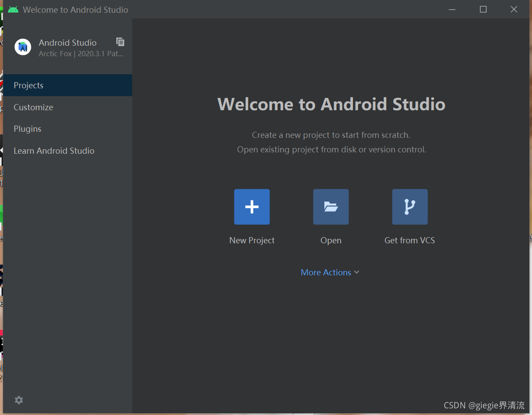This screenshot has height=415, width=532.
Task: Maximize the welcome window
Action: point(483,9)
